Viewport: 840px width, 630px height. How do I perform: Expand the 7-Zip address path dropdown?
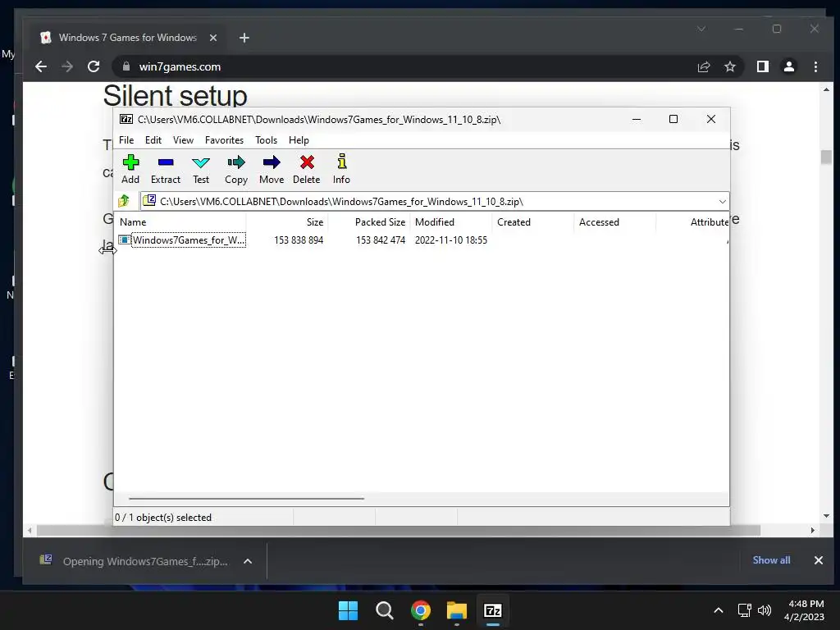pyautogui.click(x=722, y=202)
